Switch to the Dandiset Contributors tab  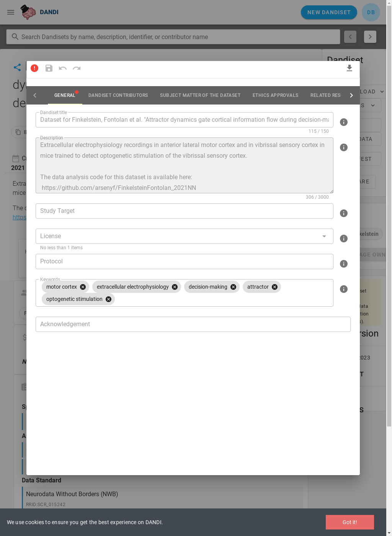click(x=118, y=95)
